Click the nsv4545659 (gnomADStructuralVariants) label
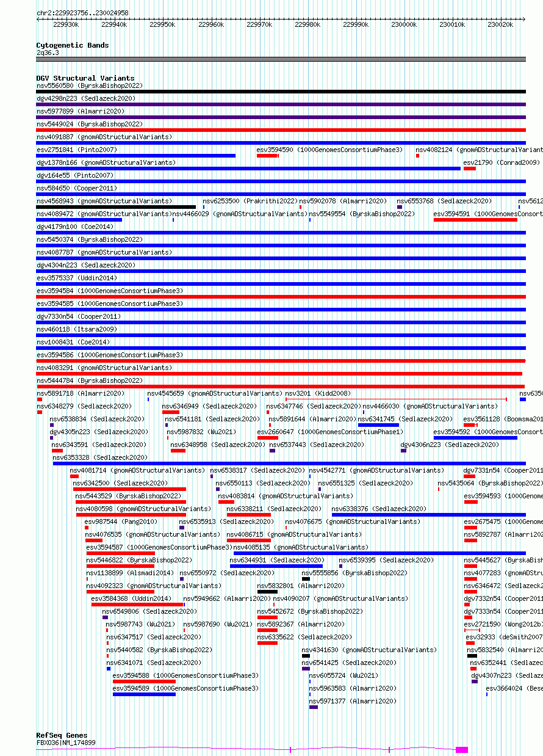Screen dimensions: 543x756 (x=215, y=393)
